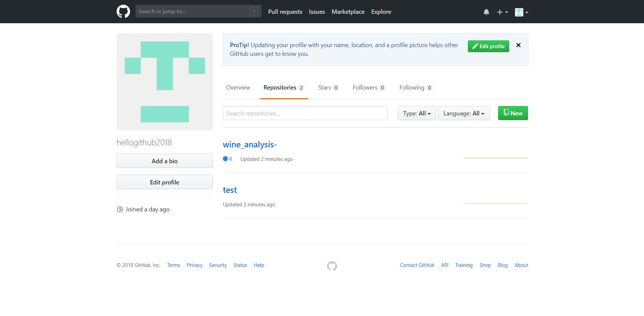
Task: Open the Terms footer link
Action: pyautogui.click(x=174, y=265)
